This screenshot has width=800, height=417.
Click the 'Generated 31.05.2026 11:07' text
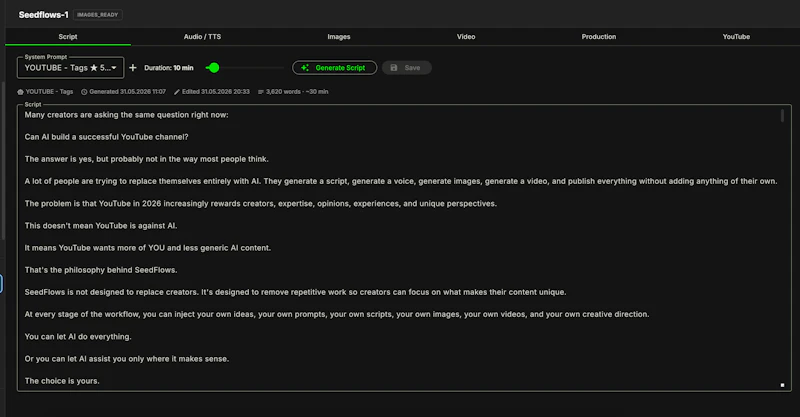coord(128,92)
